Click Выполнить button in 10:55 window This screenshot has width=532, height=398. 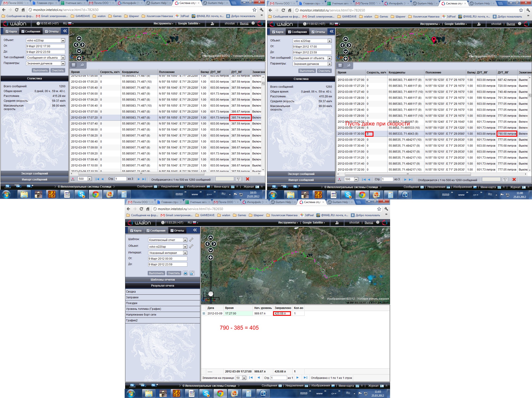click(x=40, y=70)
